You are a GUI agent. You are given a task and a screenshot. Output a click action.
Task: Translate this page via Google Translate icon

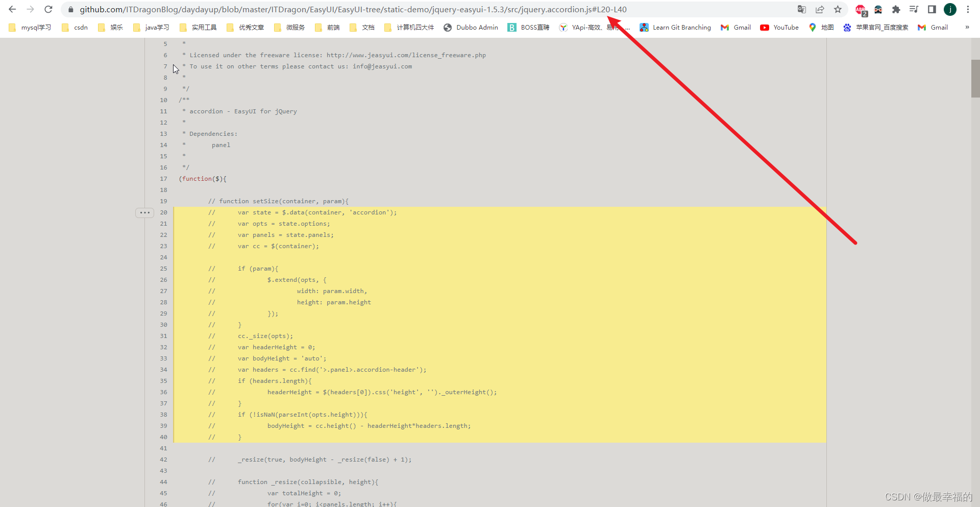click(x=802, y=9)
